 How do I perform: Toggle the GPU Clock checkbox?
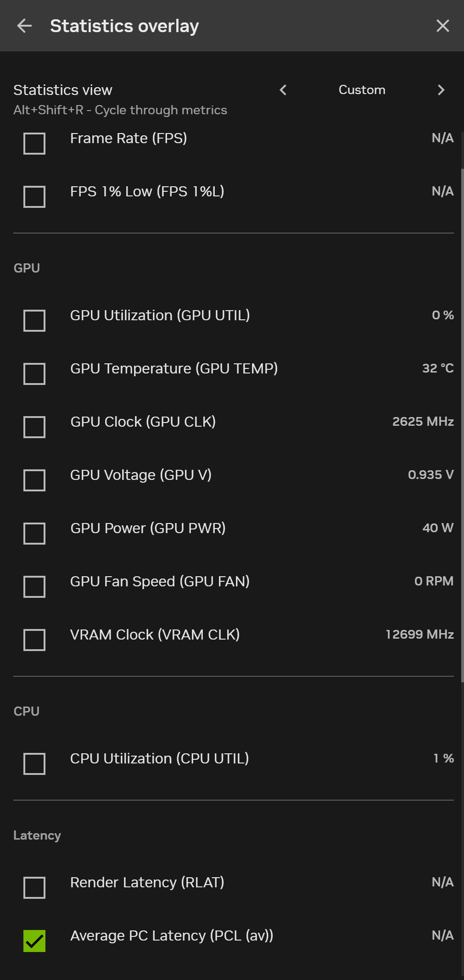[34, 427]
